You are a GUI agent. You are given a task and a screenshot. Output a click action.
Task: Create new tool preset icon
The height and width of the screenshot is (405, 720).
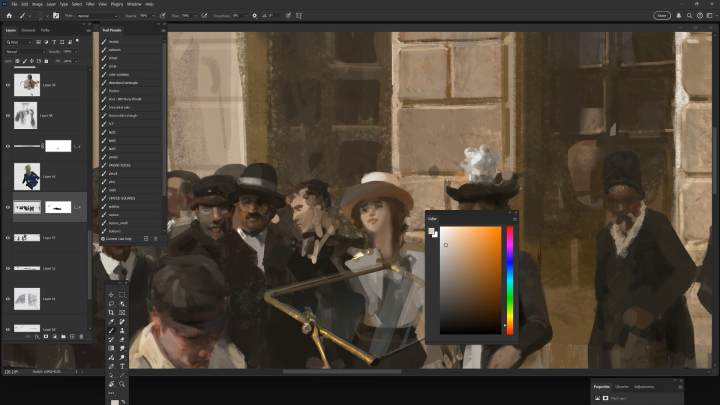pyautogui.click(x=146, y=239)
